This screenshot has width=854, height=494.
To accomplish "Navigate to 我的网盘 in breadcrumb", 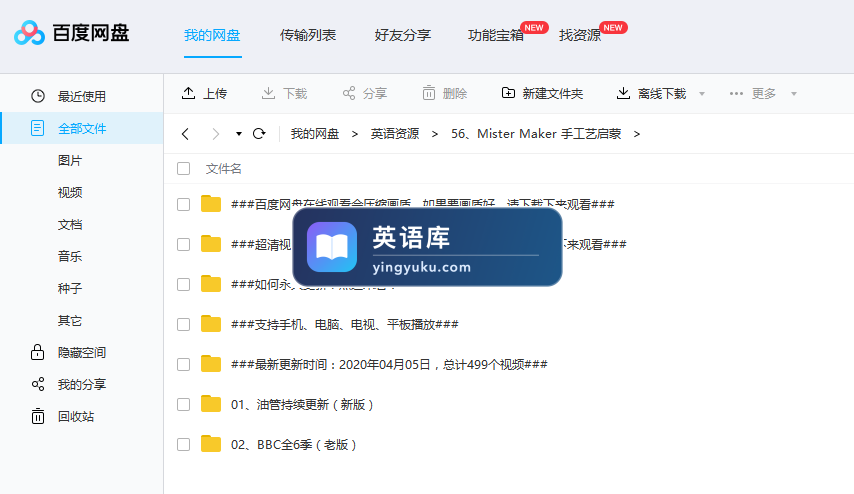I will (x=315, y=134).
